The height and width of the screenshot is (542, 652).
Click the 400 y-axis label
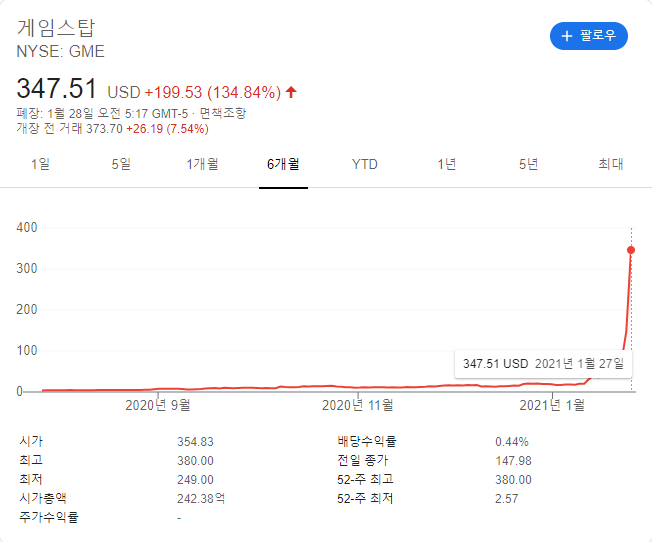27,228
